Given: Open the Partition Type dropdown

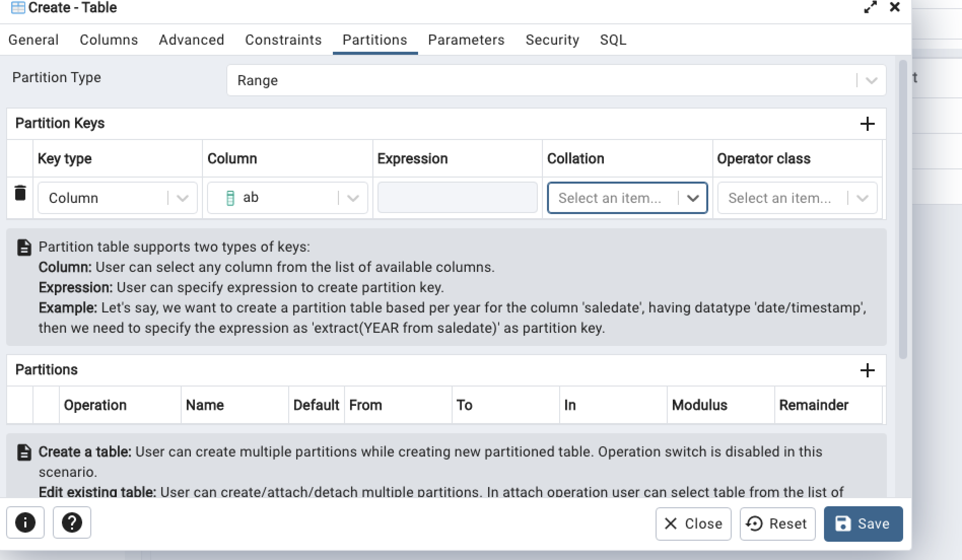Looking at the screenshot, I should pos(871,80).
